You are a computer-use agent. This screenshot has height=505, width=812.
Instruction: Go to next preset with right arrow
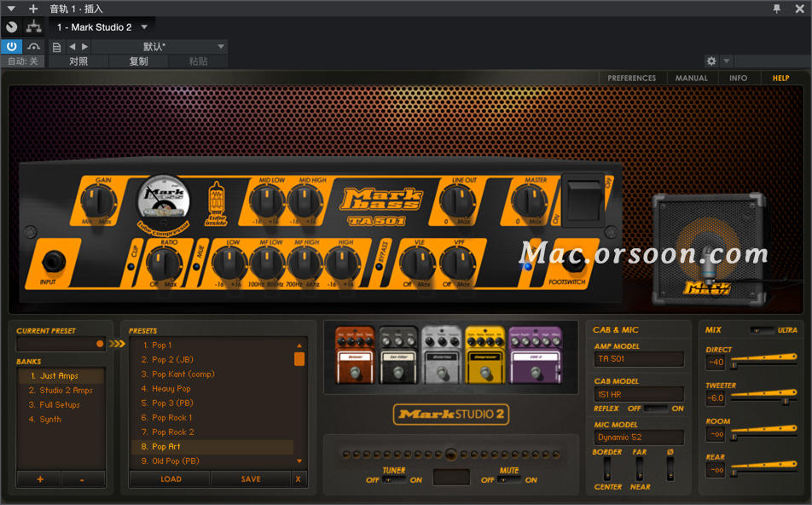(x=85, y=47)
